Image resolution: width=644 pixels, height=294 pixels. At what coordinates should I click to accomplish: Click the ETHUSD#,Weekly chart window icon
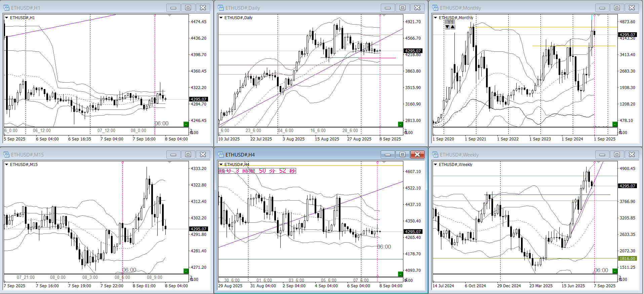(x=435, y=155)
